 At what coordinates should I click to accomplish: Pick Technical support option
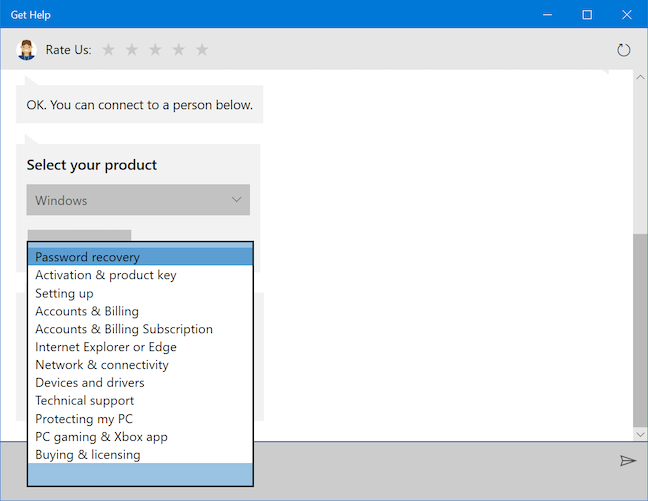(140, 401)
